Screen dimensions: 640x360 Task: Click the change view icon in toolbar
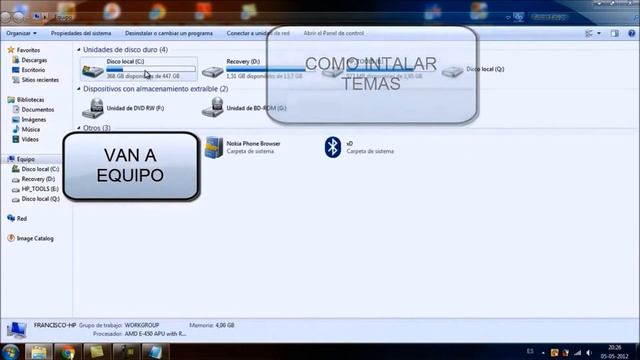(x=589, y=33)
